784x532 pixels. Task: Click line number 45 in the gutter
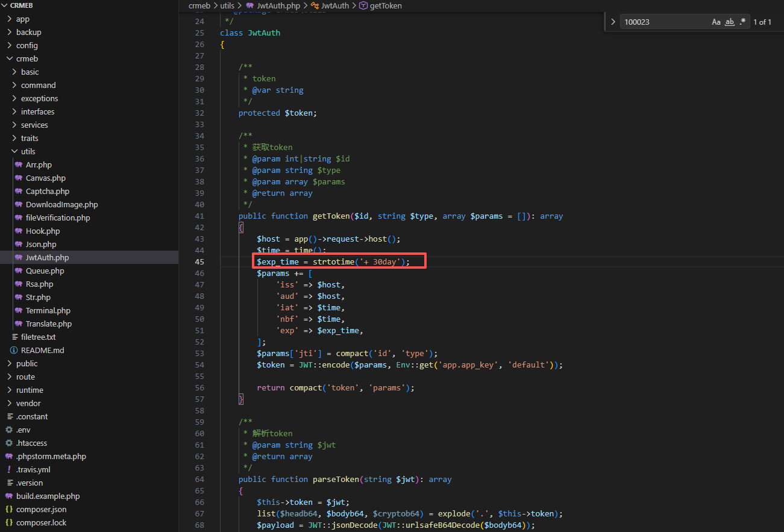(x=199, y=262)
